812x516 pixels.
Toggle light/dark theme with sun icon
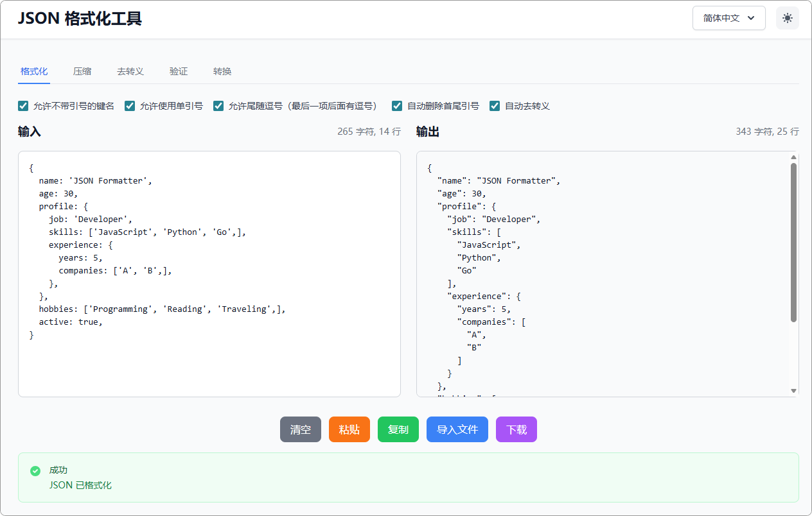(x=788, y=17)
